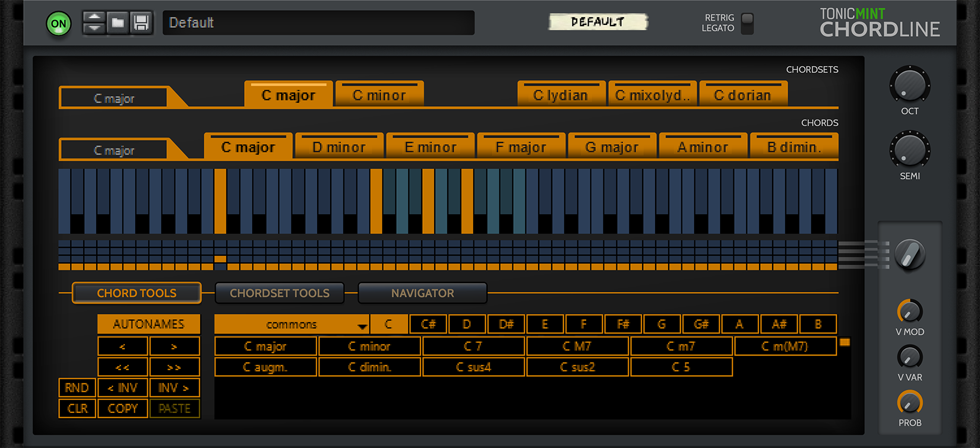Screen dimensions: 980x448
Task: Open the NAVIGATOR tab
Action: coord(422,293)
